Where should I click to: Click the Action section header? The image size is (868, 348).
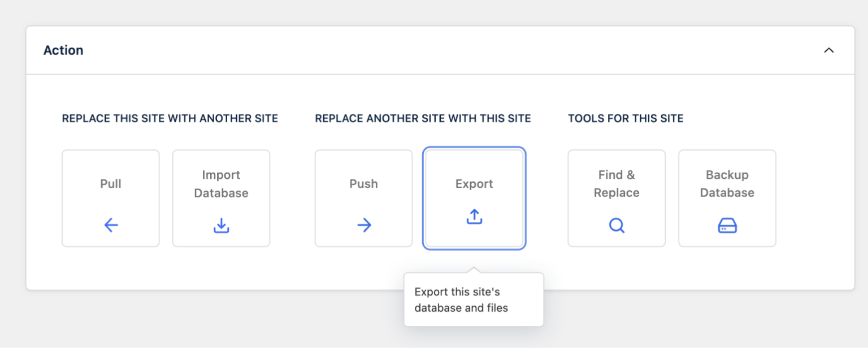point(63,50)
